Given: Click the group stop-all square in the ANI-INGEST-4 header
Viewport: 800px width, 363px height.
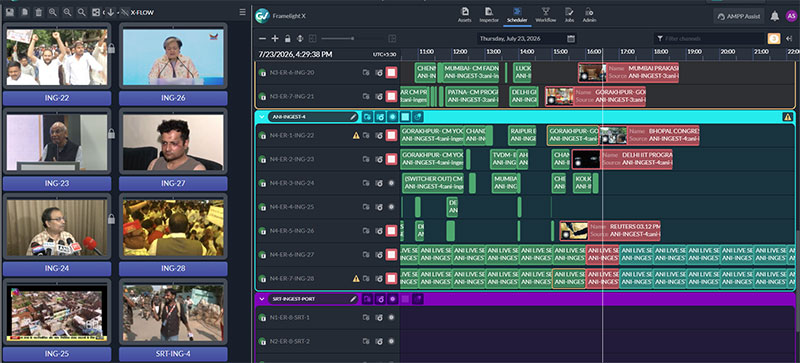Looking at the screenshot, I should [x=405, y=117].
